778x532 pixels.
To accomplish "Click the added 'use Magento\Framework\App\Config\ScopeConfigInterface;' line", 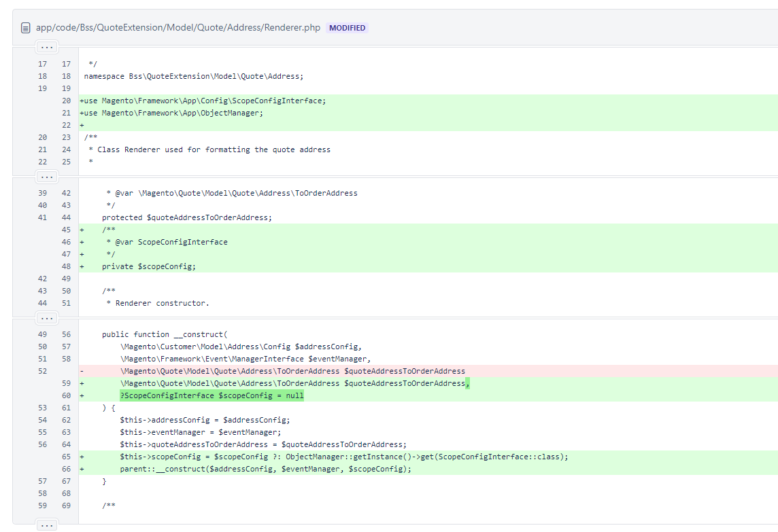I will [x=205, y=101].
